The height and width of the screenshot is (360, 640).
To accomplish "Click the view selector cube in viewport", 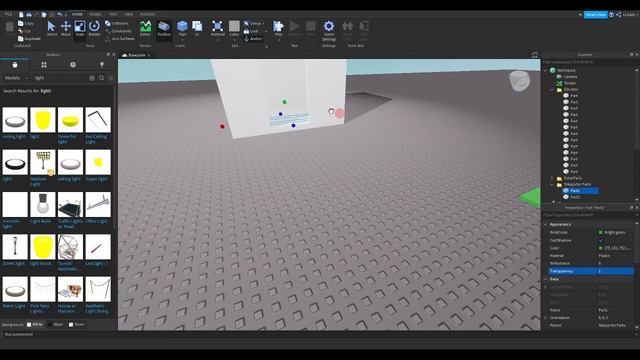I will (x=519, y=80).
